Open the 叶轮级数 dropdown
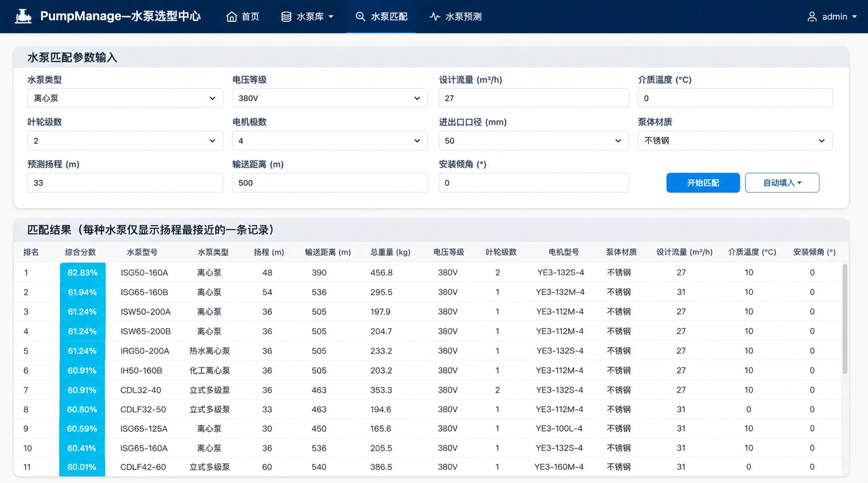The height and width of the screenshot is (483, 868). click(125, 141)
